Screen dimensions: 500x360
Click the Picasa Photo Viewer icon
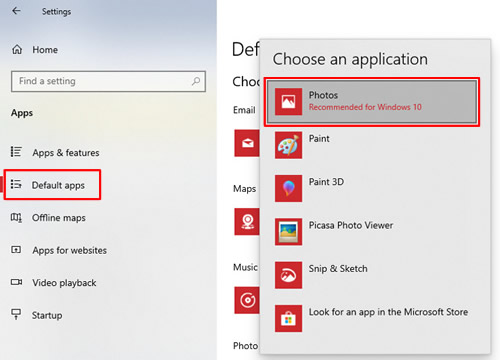288,232
